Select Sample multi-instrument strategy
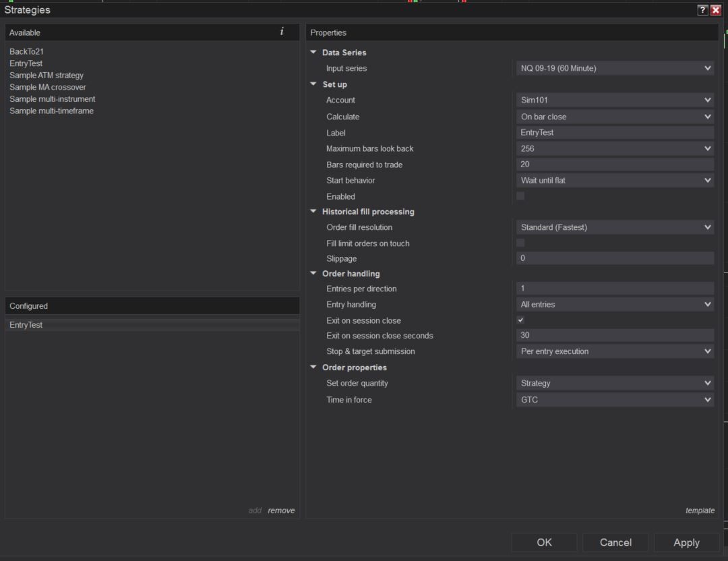 click(52, 99)
